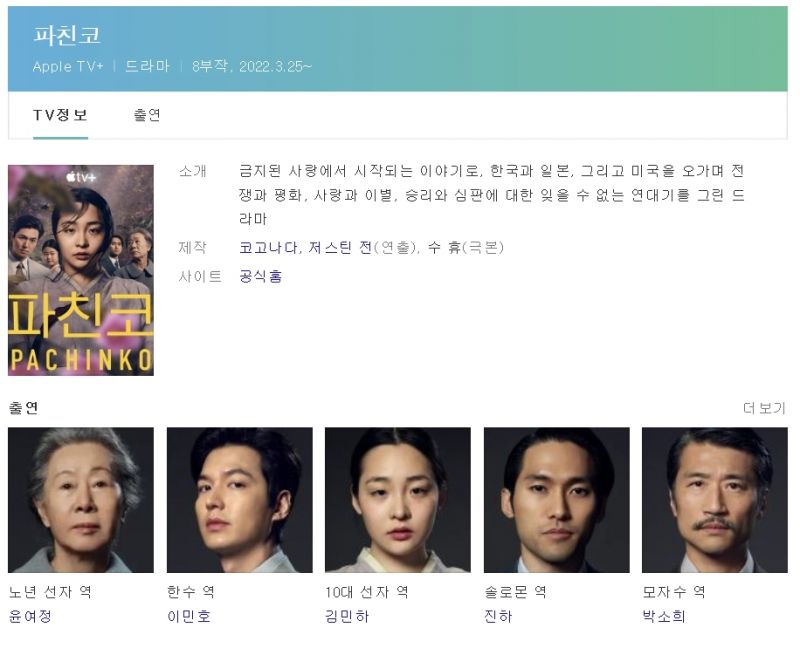
Task: Click the 윤여정 cast photo
Action: [x=81, y=500]
